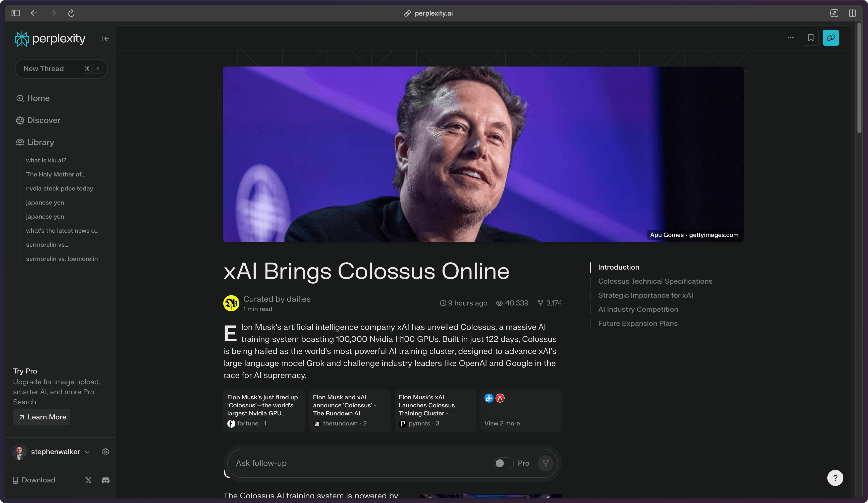Click the Ask follow-up input field
This screenshot has width=868, height=503.
click(362, 463)
